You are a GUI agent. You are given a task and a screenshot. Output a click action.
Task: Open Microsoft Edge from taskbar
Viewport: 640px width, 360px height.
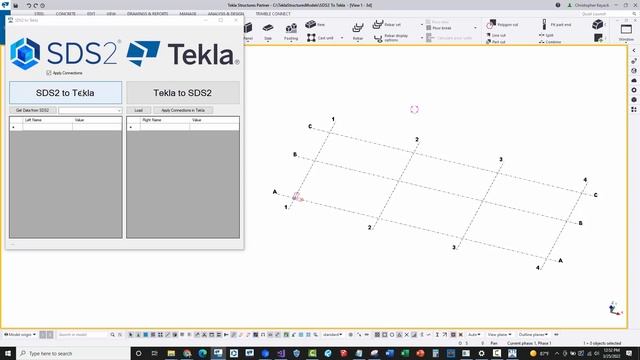203,353
